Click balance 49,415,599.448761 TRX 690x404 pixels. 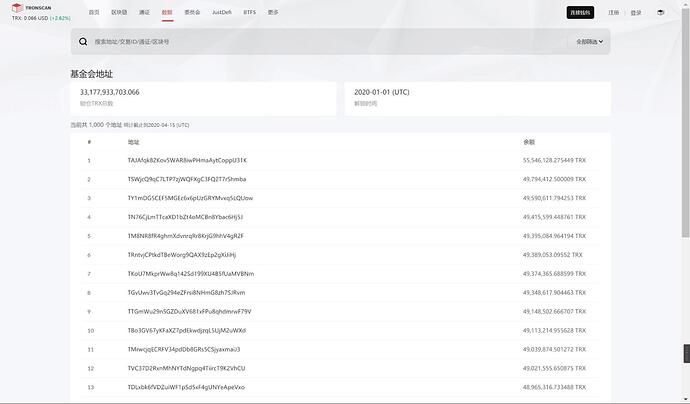point(554,217)
